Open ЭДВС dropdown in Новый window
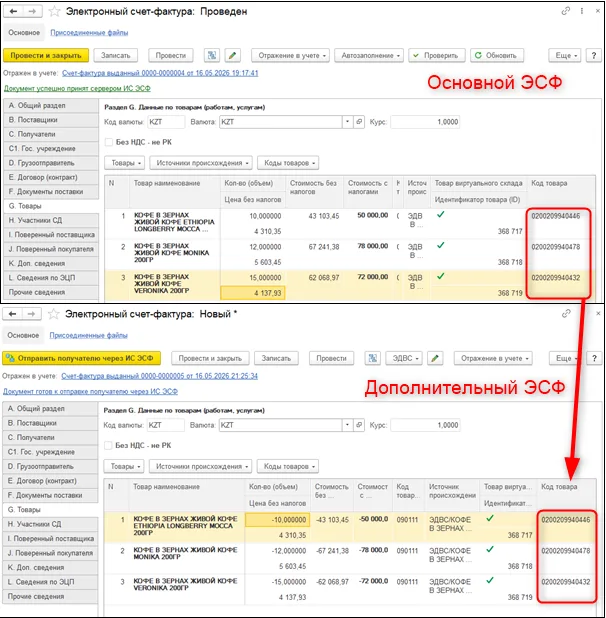The width and height of the screenshot is (606, 618). click(x=404, y=358)
